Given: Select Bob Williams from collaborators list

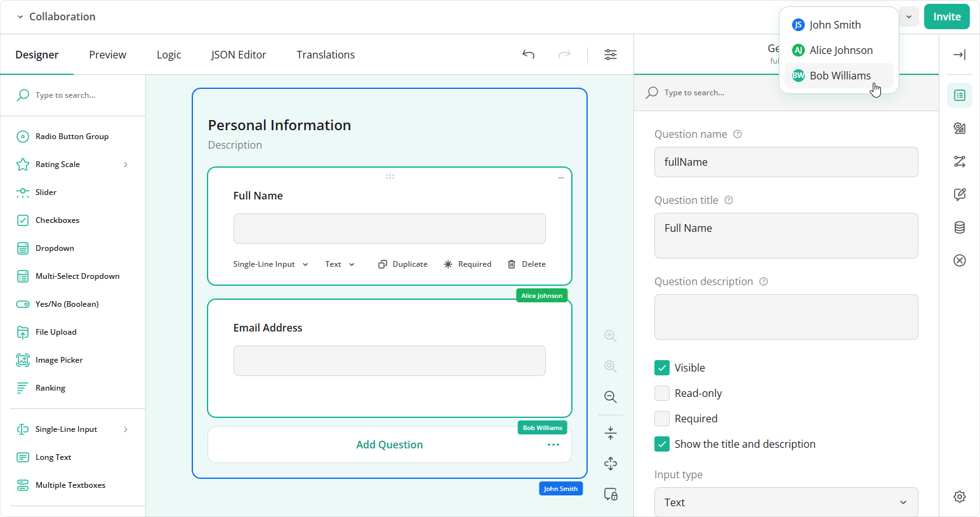Looking at the screenshot, I should tap(839, 76).
